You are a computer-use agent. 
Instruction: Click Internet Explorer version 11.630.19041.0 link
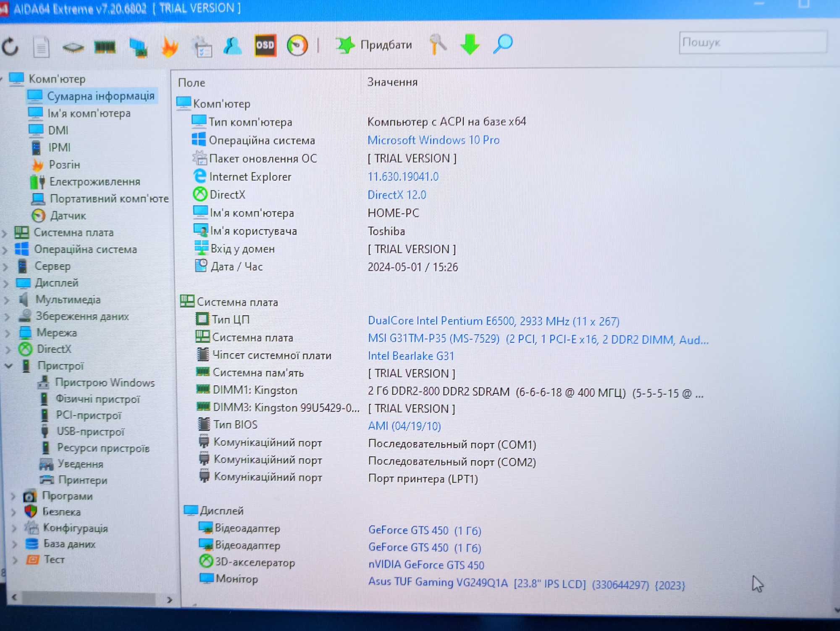(x=403, y=176)
